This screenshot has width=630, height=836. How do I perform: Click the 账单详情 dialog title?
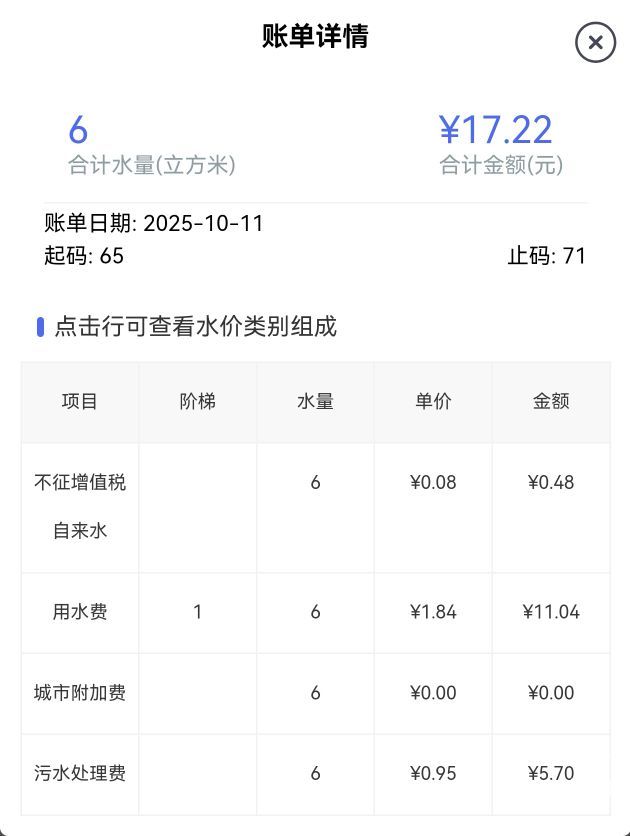pyautogui.click(x=315, y=37)
